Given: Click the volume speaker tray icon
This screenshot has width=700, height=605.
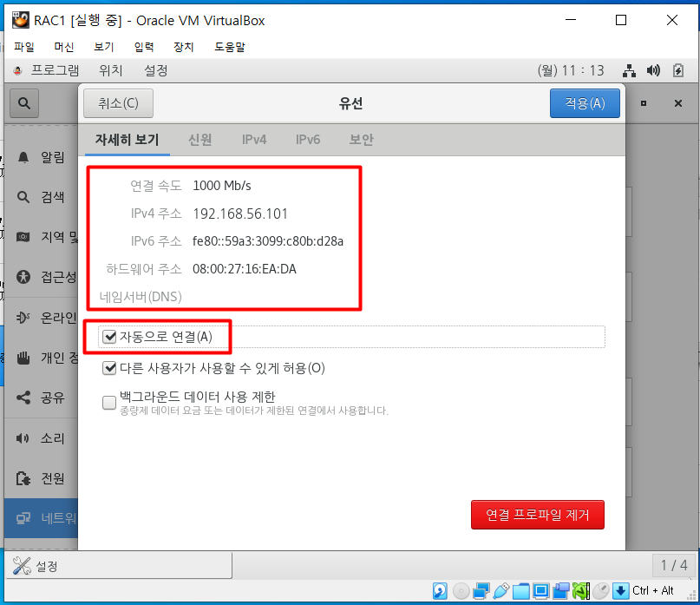Looking at the screenshot, I should click(653, 70).
